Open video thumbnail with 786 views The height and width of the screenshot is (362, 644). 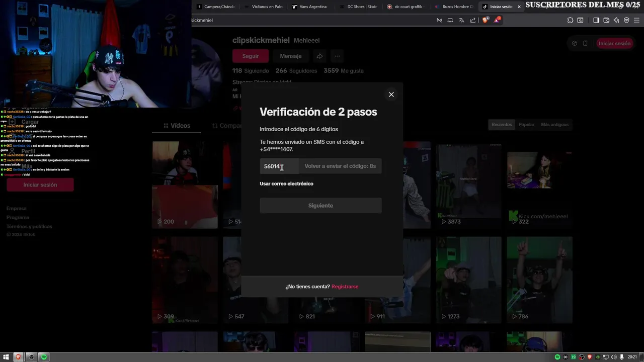pos(539,280)
